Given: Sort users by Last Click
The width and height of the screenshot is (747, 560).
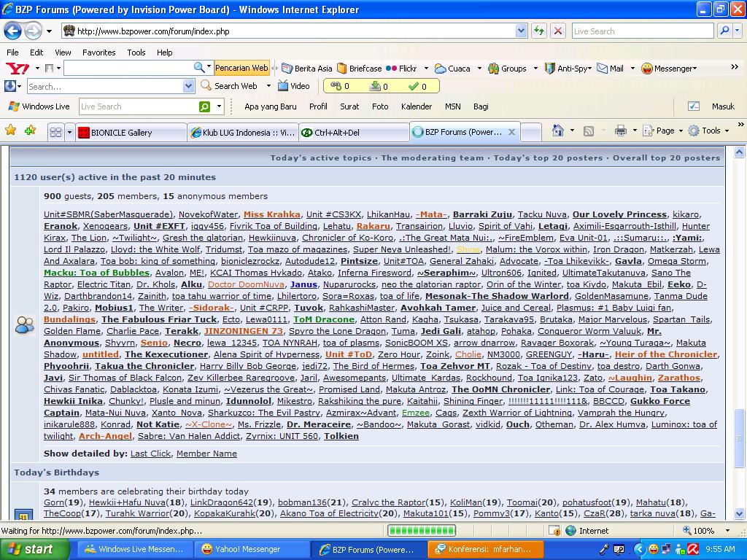Looking at the screenshot, I should 150,454.
